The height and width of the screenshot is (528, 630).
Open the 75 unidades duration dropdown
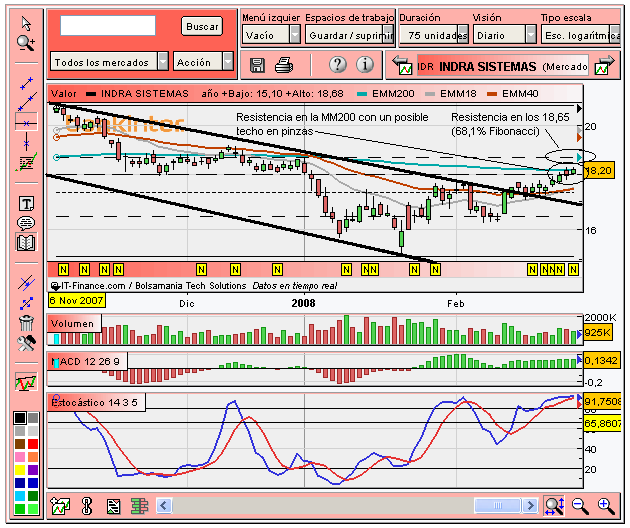coord(434,35)
